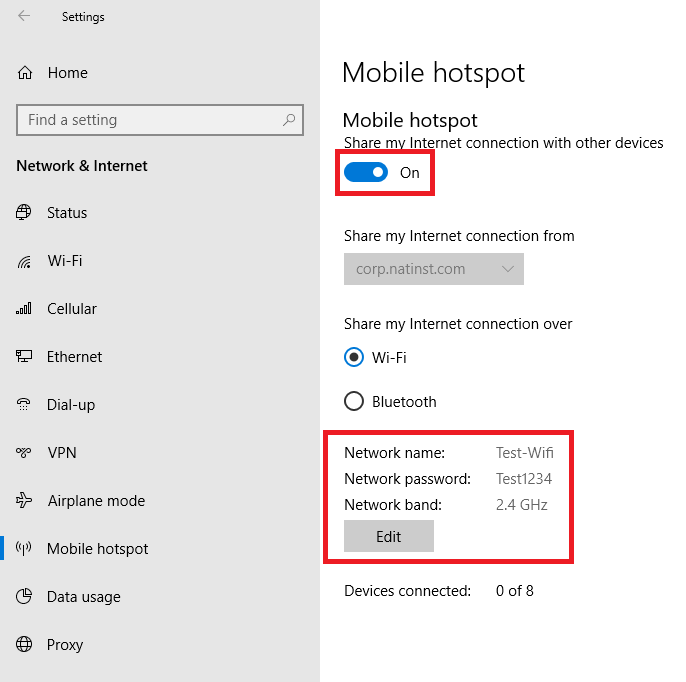Click the Edit button for network details
This screenshot has width=686, height=682.
tap(388, 536)
